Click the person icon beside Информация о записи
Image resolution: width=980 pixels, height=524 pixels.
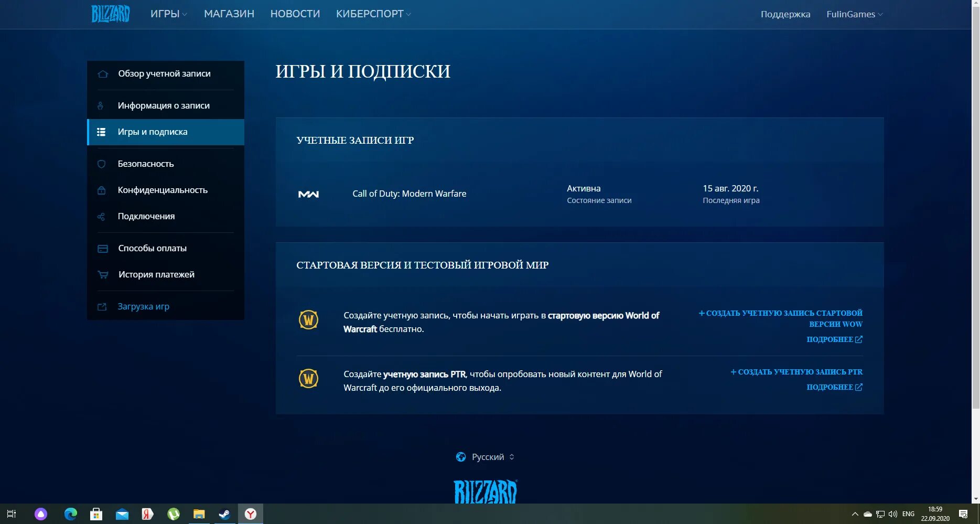click(x=101, y=106)
